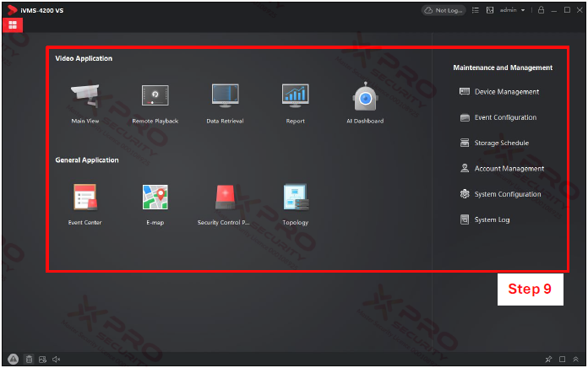
Task: Expand the bottom panel with double chevron
Action: [x=575, y=360]
